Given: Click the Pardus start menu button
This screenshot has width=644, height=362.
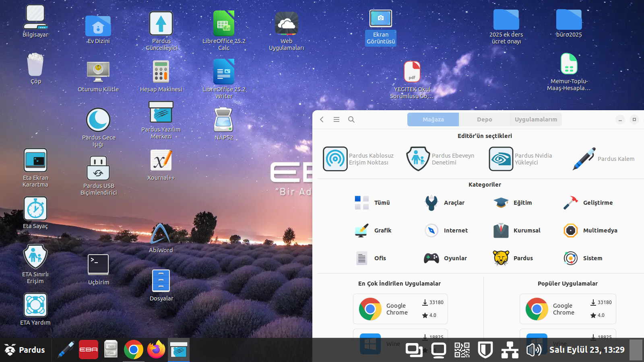Looking at the screenshot, I should (25, 350).
